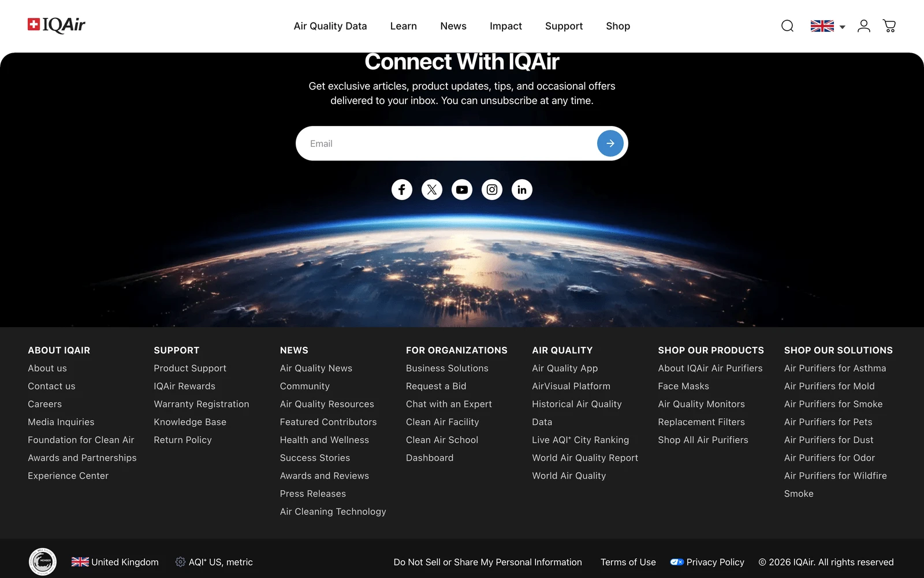
Task: Open Air Cleaning Technology link
Action: pyautogui.click(x=333, y=512)
